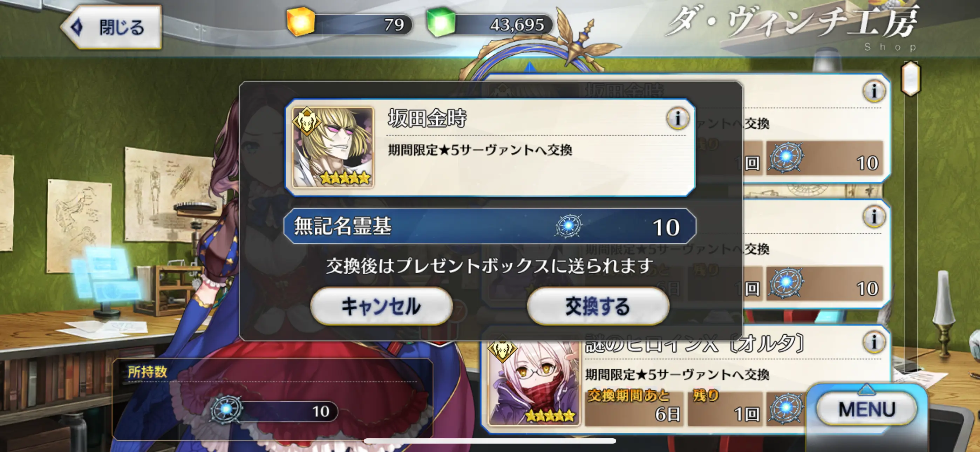Tap the 43,695 Mana Prism counter
The image size is (980, 452).
click(490, 25)
